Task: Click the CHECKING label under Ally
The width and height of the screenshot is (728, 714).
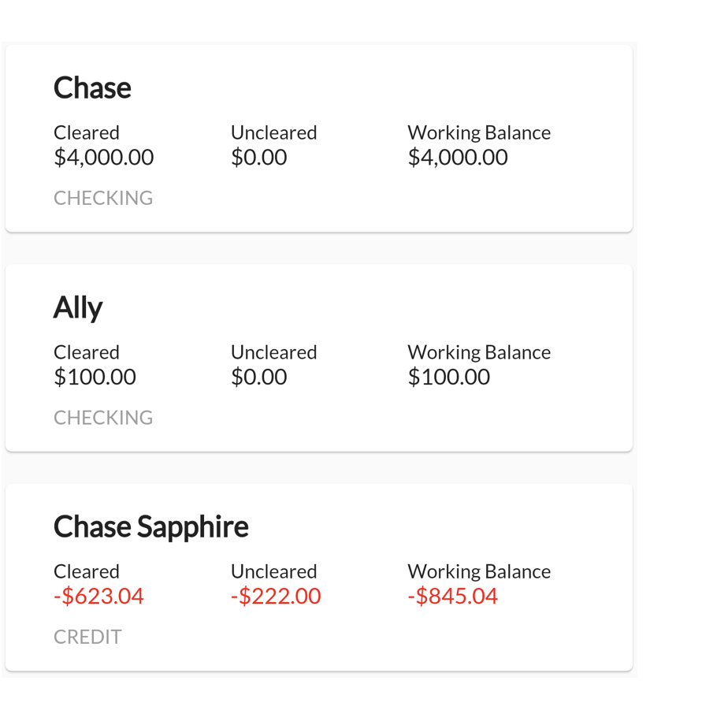Action: 103,417
